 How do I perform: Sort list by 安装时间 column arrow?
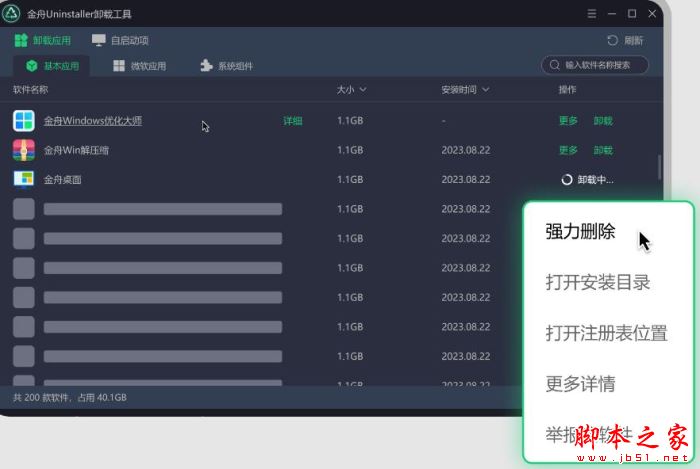tap(486, 90)
